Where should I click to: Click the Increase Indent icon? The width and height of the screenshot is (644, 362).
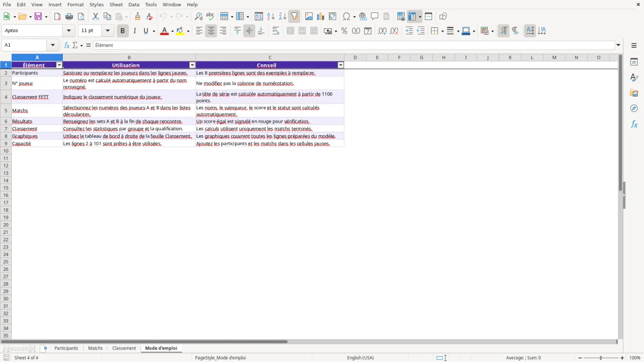409,31
